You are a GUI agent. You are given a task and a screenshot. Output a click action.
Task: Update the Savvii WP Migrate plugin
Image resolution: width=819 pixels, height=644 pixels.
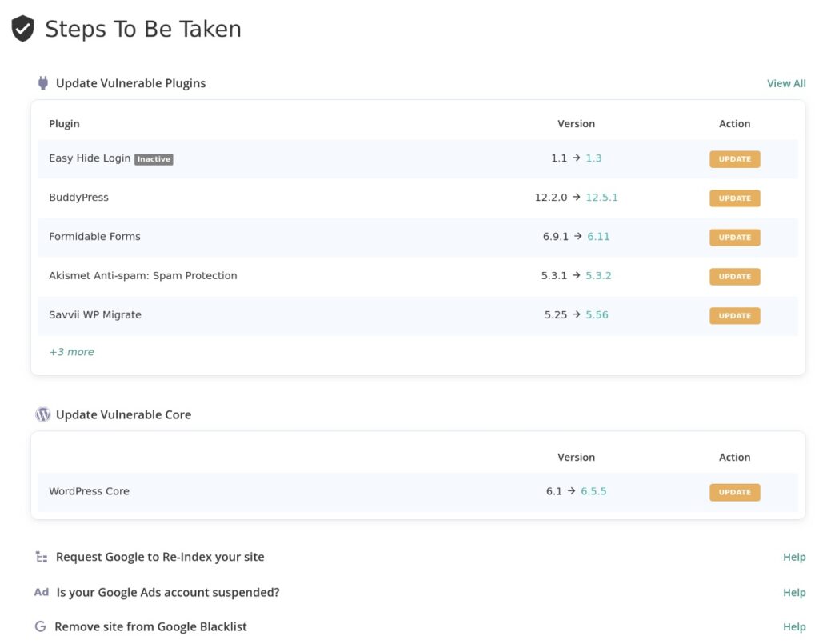click(x=734, y=315)
